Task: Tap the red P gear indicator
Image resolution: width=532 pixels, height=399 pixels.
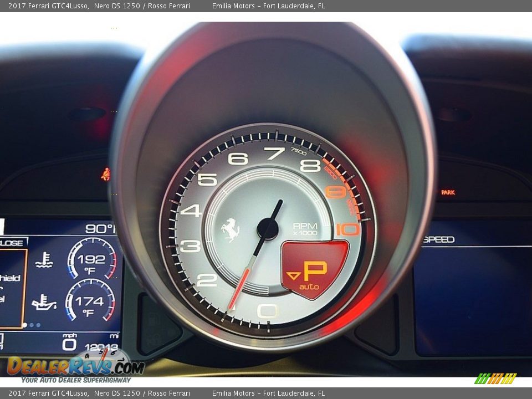Action: pyautogui.click(x=315, y=270)
